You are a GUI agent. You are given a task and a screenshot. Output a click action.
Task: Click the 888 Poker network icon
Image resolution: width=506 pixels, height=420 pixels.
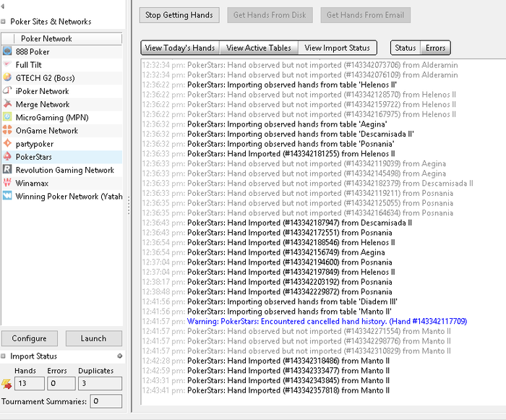pos(7,51)
